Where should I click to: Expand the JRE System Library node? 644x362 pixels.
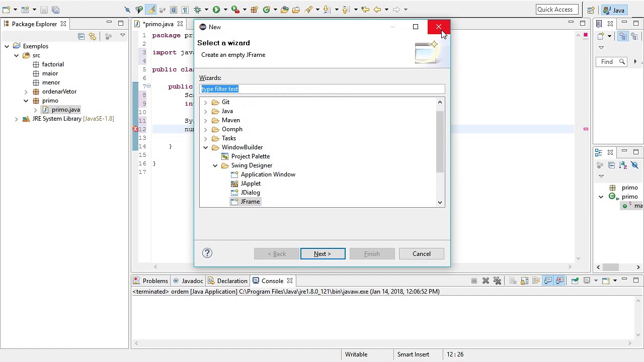click(x=17, y=119)
